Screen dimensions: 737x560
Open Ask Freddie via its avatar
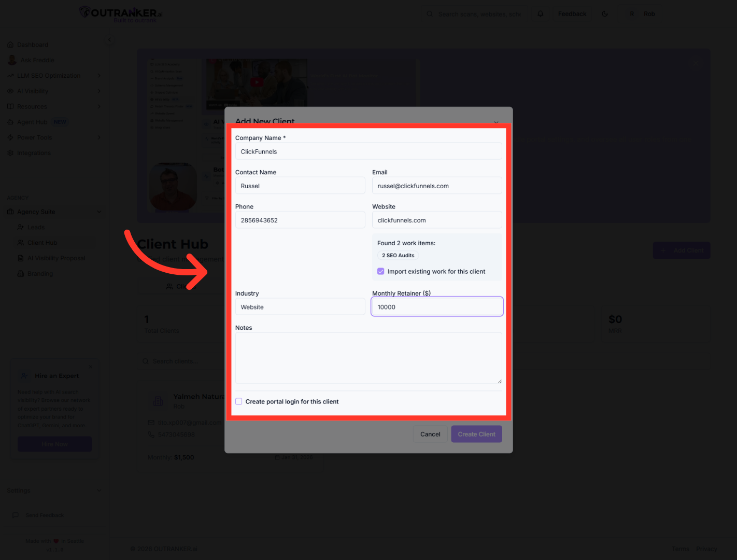(x=12, y=60)
